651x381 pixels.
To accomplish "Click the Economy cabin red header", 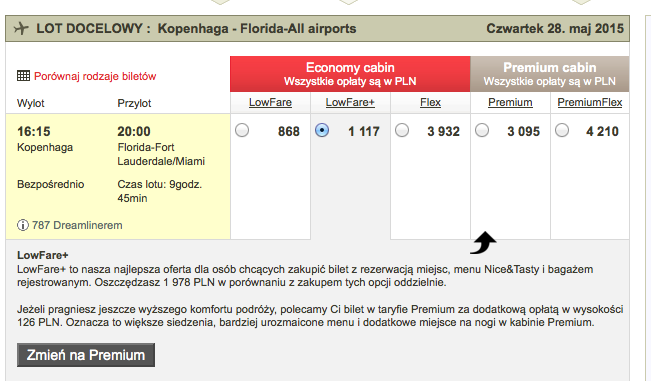I will point(350,74).
